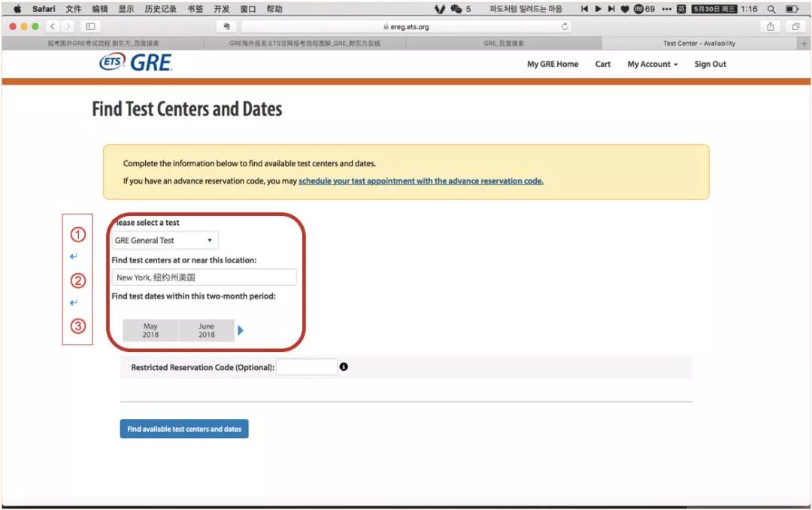Open the 历史记录 menu

(161, 9)
